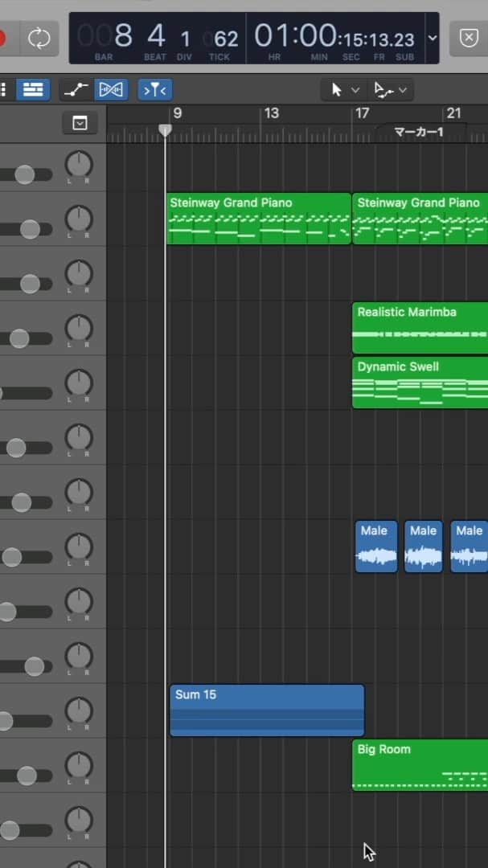Open the pointer tool menu

tap(344, 90)
